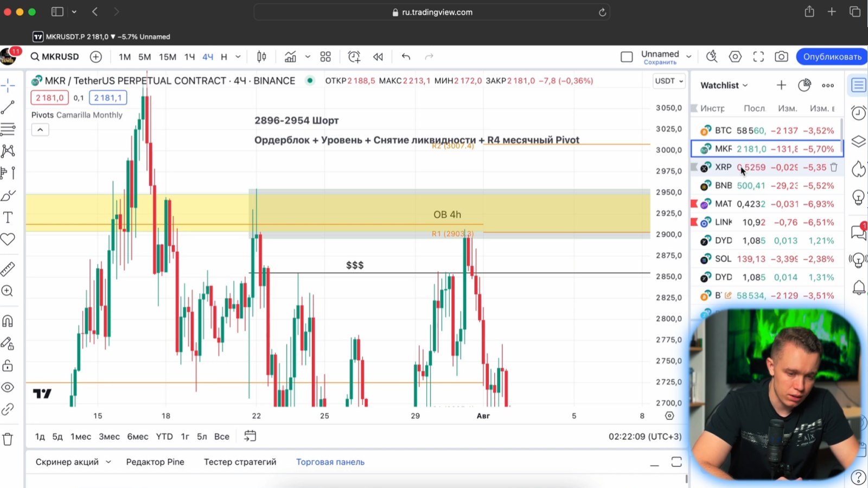Click the Safari address bar

[432, 12]
